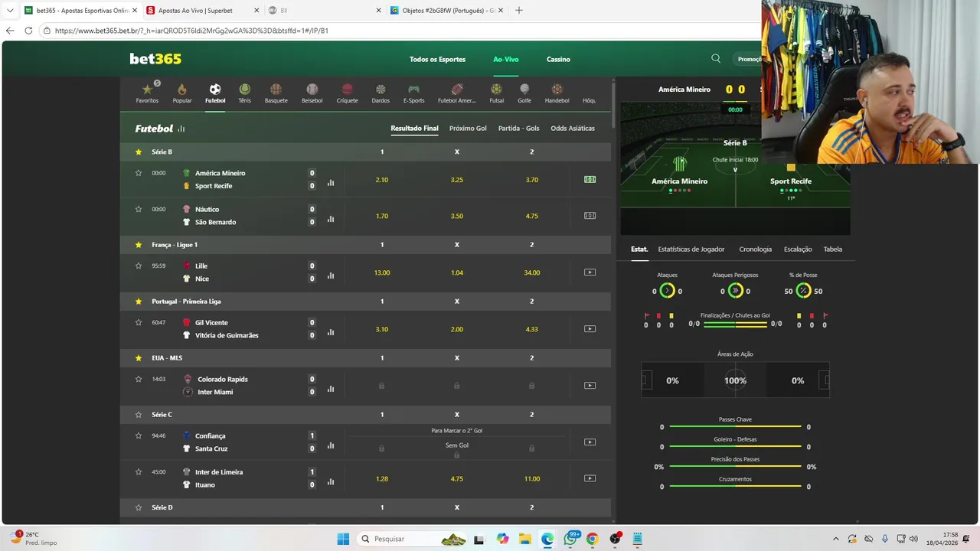Select the Futebol Americano icon
Image resolution: width=980 pixels, height=551 pixels.
[x=456, y=93]
